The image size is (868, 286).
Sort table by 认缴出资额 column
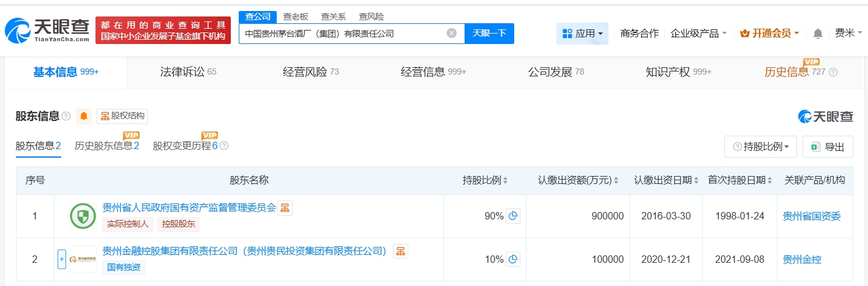[x=578, y=180]
